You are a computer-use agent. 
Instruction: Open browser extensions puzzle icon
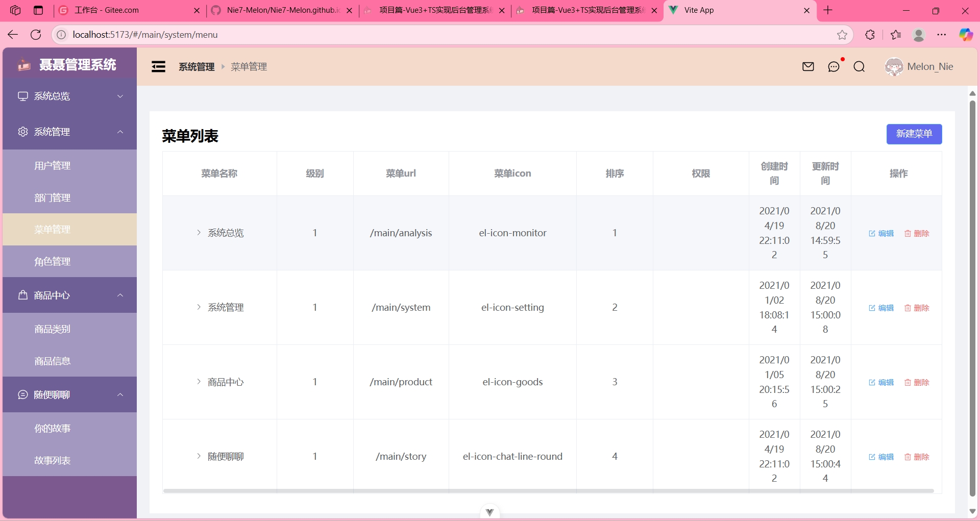(870, 35)
